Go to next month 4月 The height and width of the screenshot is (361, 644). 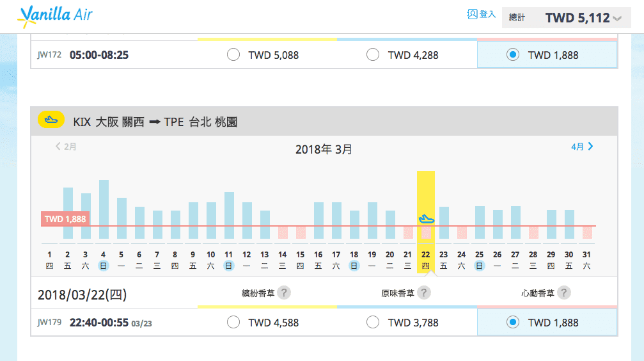[x=582, y=147]
